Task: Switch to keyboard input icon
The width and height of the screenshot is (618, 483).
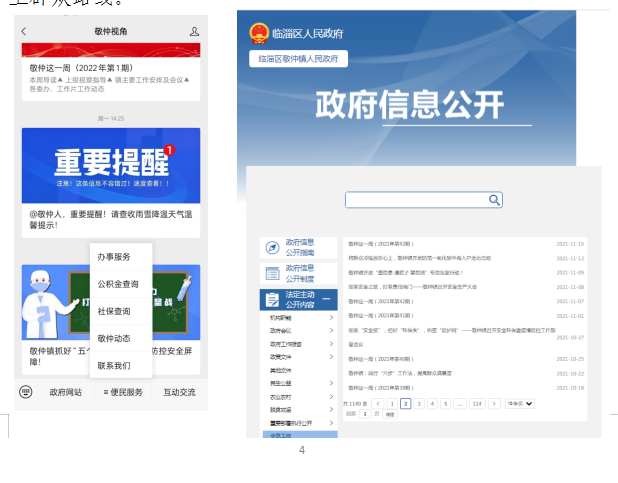Action: [26, 392]
